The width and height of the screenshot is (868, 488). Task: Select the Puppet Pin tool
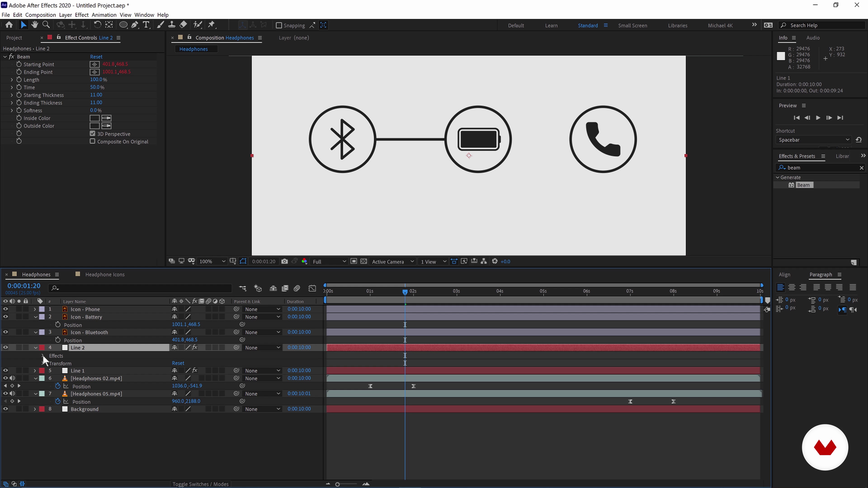point(212,25)
